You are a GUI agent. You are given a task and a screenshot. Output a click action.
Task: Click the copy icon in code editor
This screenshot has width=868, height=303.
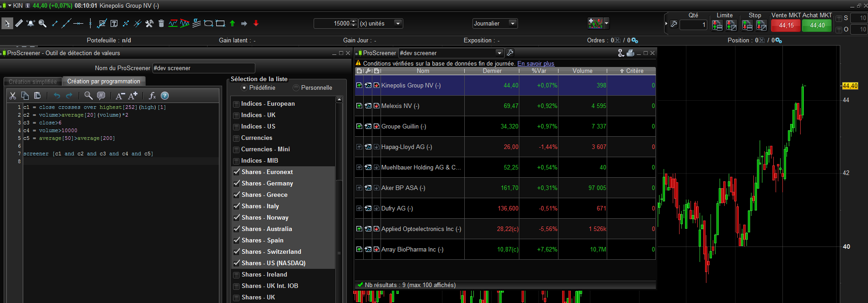pyautogui.click(x=25, y=96)
